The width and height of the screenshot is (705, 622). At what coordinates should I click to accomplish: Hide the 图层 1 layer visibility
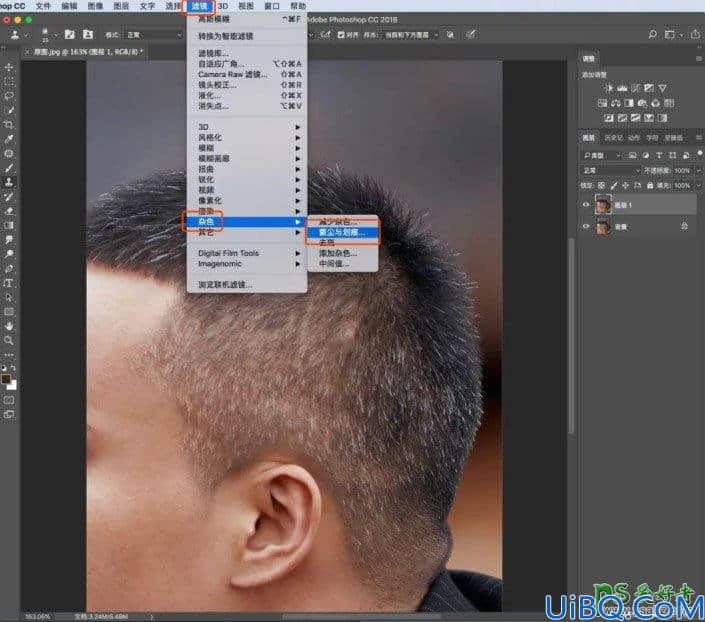coord(585,205)
